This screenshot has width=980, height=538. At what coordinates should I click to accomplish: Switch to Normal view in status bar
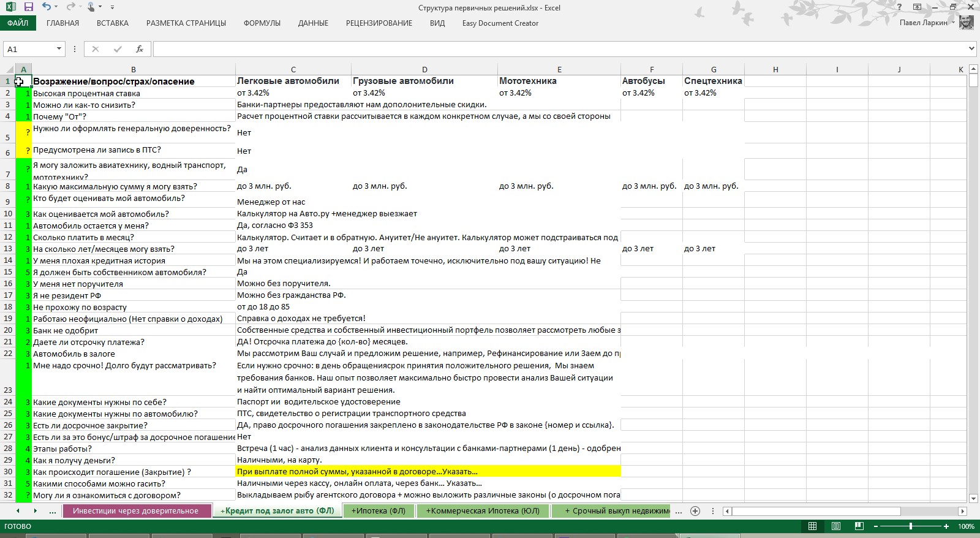click(x=812, y=526)
